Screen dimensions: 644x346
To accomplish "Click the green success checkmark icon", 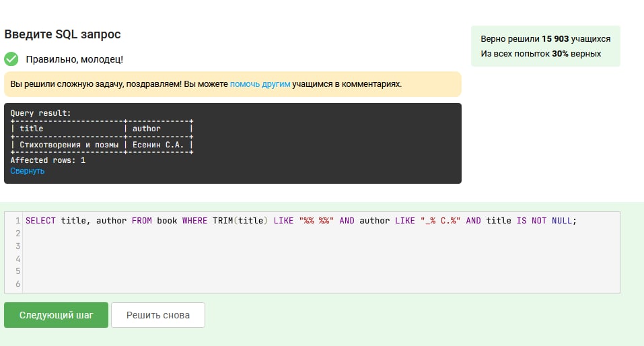I will (x=11, y=59).
